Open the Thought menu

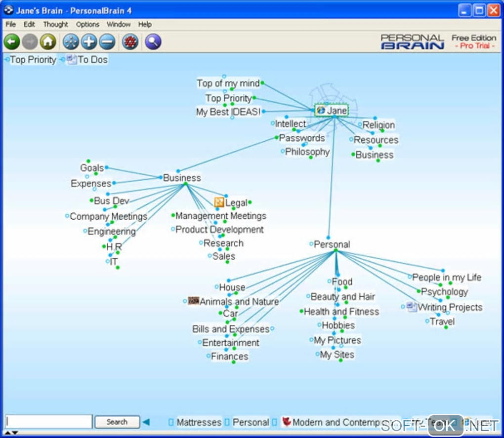point(56,24)
